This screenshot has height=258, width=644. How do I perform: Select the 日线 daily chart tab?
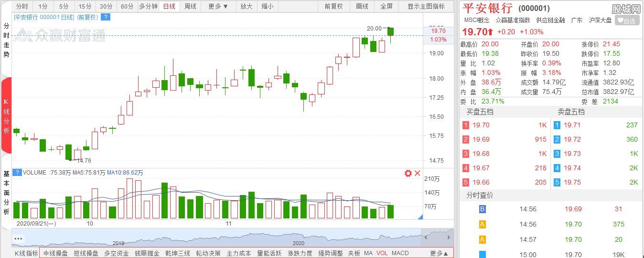[x=169, y=7]
